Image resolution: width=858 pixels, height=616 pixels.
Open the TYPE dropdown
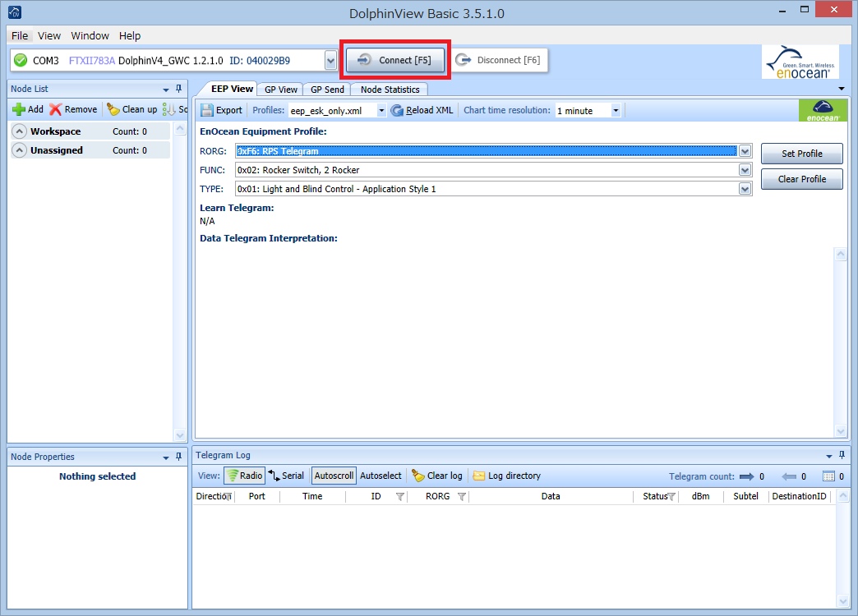pos(745,189)
